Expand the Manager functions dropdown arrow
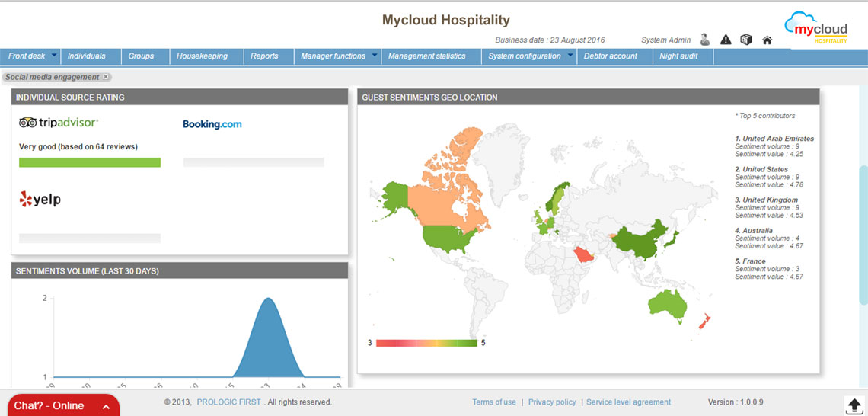Image resolution: width=868 pixels, height=416 pixels. [x=374, y=56]
